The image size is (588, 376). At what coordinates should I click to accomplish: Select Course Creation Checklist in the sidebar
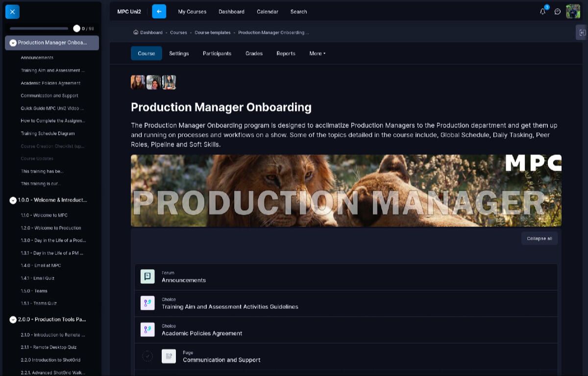52,146
